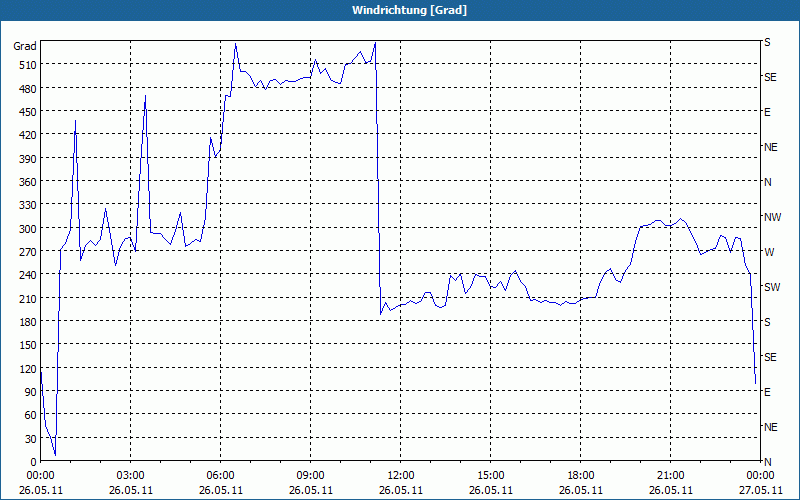Click the SW compass label

(x=772, y=287)
